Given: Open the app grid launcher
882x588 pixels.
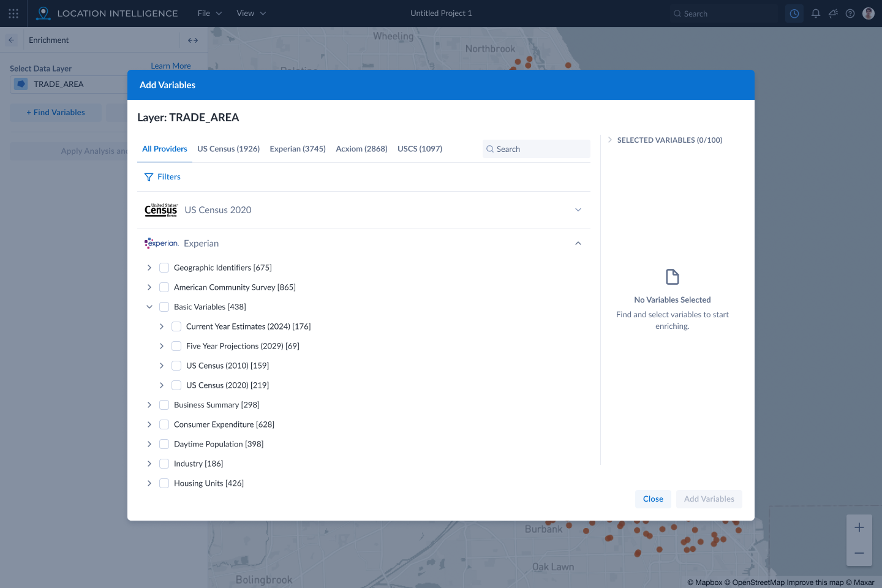Looking at the screenshot, I should [x=13, y=13].
